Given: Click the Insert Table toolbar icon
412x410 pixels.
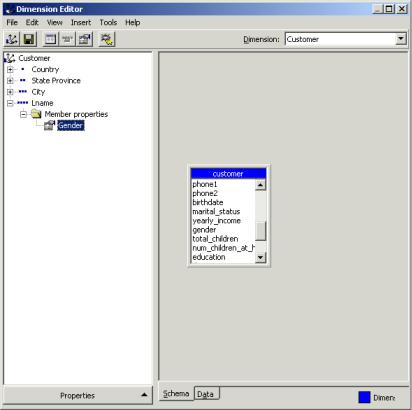Looking at the screenshot, I should point(51,39).
